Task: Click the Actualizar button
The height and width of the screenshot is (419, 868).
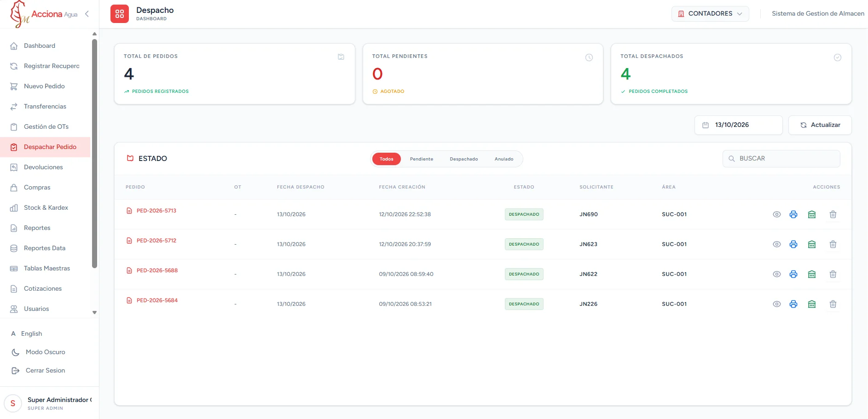Action: click(820, 125)
